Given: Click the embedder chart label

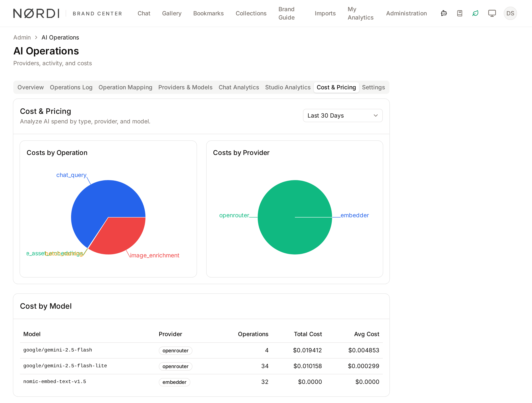Looking at the screenshot, I should click(x=355, y=215).
